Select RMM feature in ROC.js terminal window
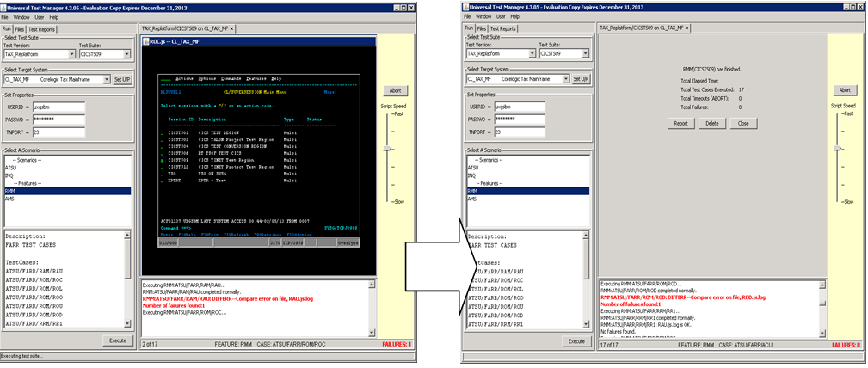Screen dimensions: 868x368 67,191
